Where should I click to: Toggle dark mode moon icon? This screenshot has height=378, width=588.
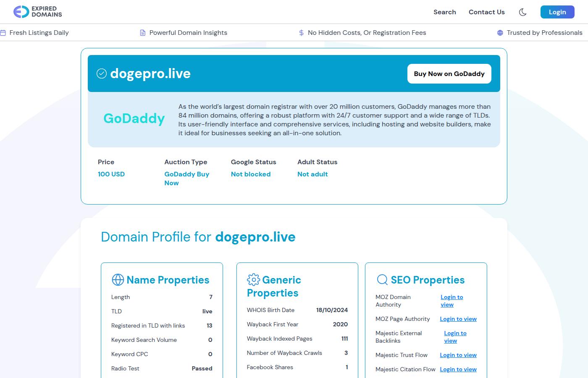click(523, 12)
